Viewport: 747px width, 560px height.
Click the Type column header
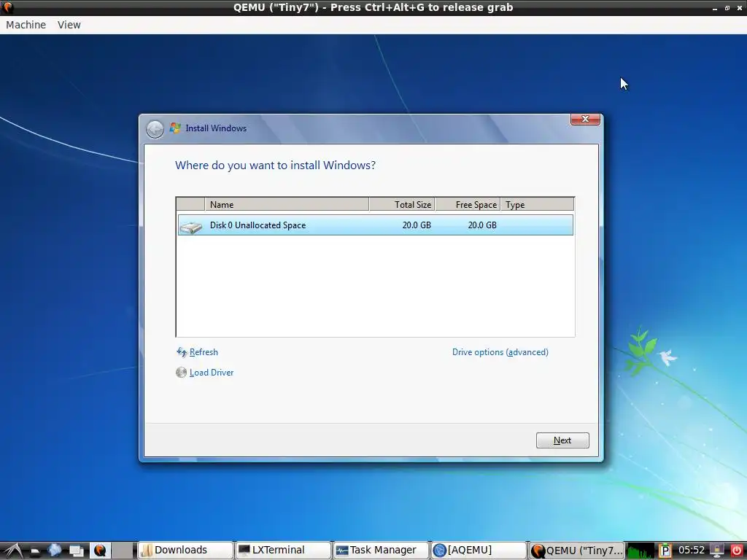538,204
